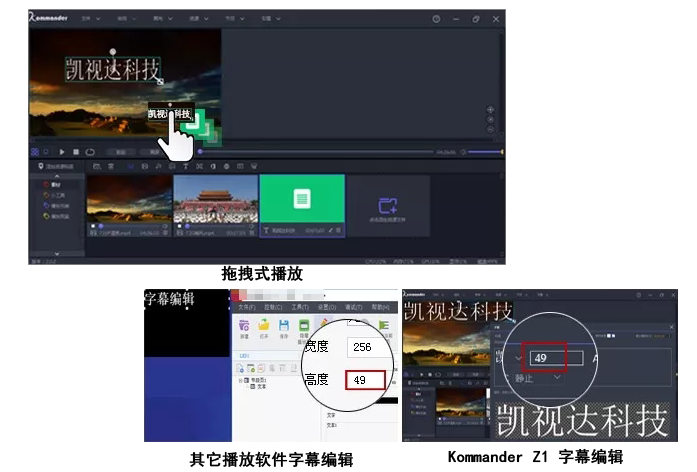Select the 文本 tree item
Viewport: 697px width, 472px height.
tap(259, 387)
